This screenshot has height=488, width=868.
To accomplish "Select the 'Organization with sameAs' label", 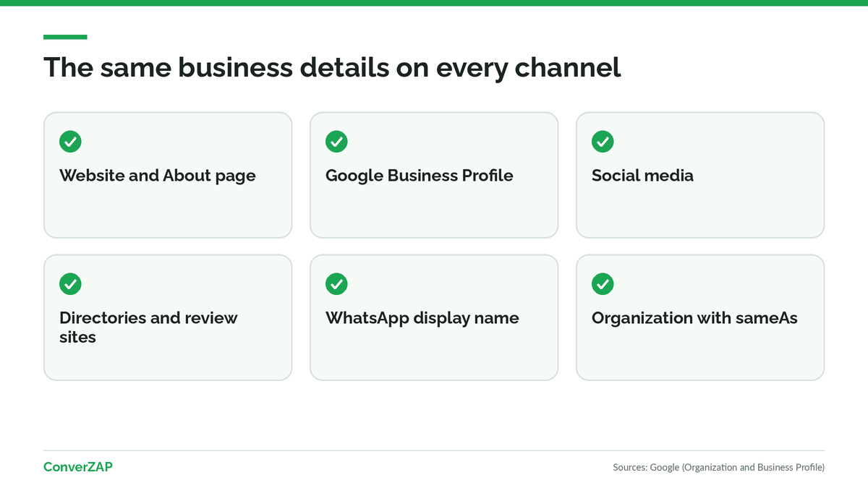I will (694, 318).
